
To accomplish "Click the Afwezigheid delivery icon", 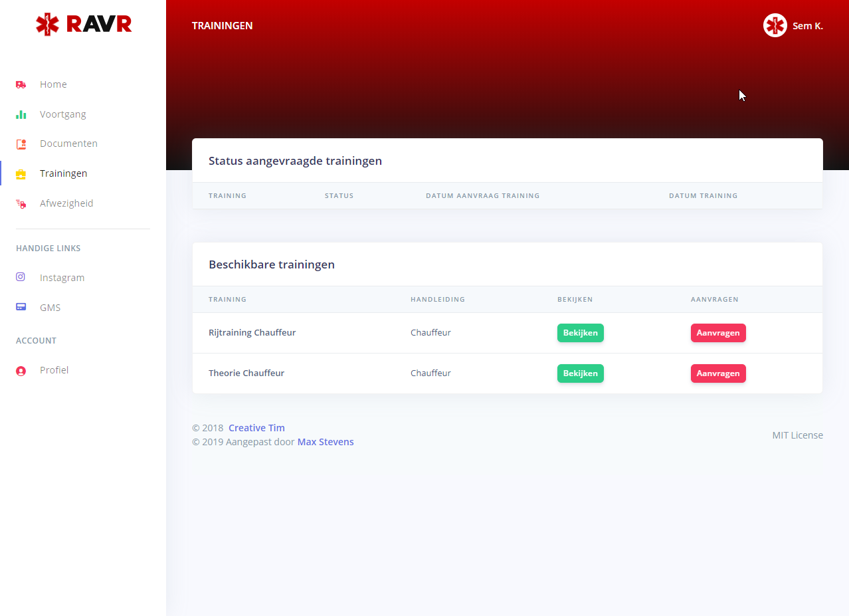I will [21, 204].
